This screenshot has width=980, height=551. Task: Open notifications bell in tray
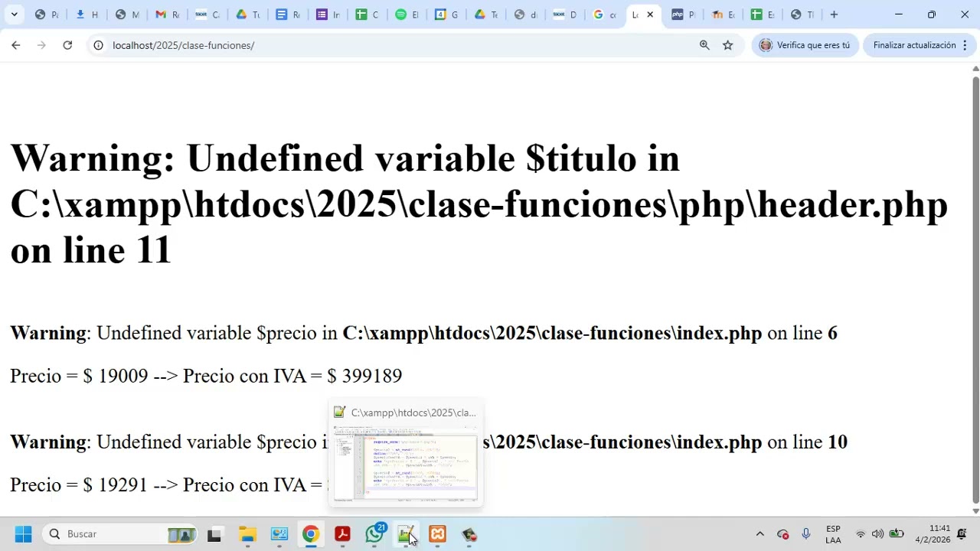[x=962, y=534]
